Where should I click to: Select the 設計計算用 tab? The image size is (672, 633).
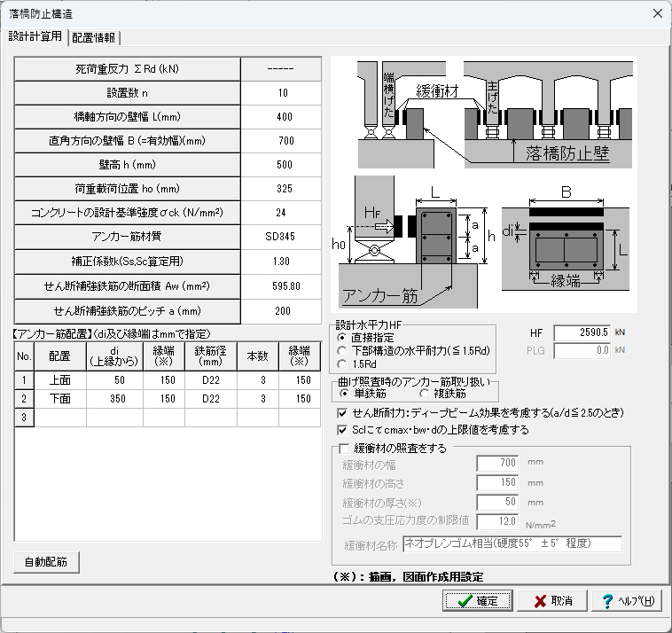[35, 36]
